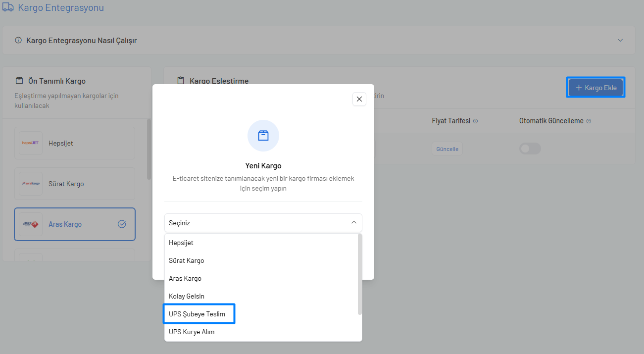Close the Yeni Kargo dialog

359,99
